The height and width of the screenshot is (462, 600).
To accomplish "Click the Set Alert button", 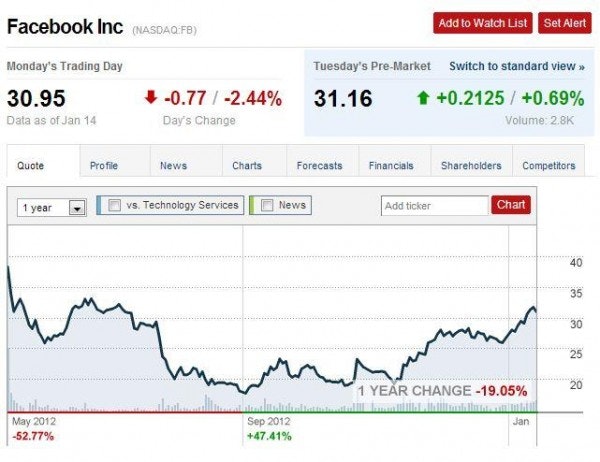I will [x=565, y=23].
